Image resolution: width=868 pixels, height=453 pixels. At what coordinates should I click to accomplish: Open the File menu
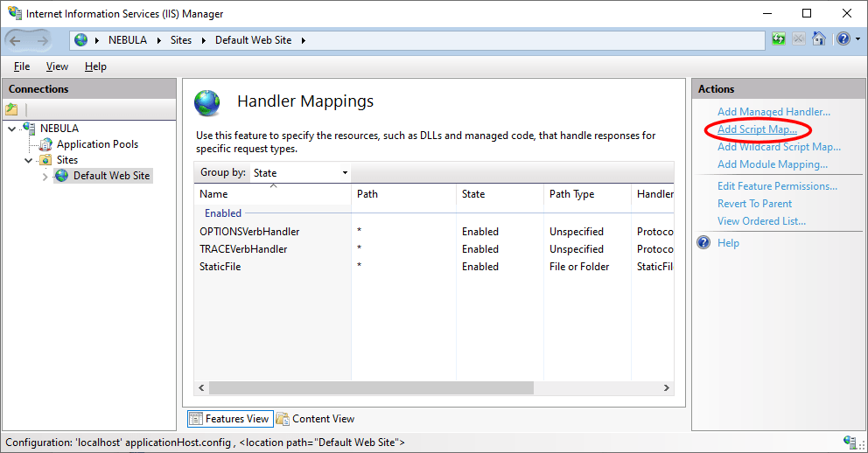coord(22,66)
